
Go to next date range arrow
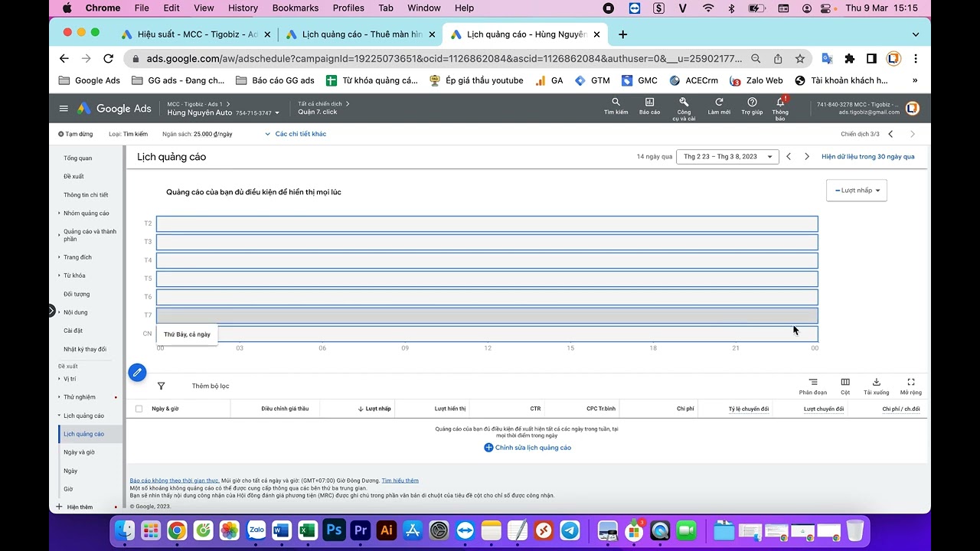tap(806, 156)
